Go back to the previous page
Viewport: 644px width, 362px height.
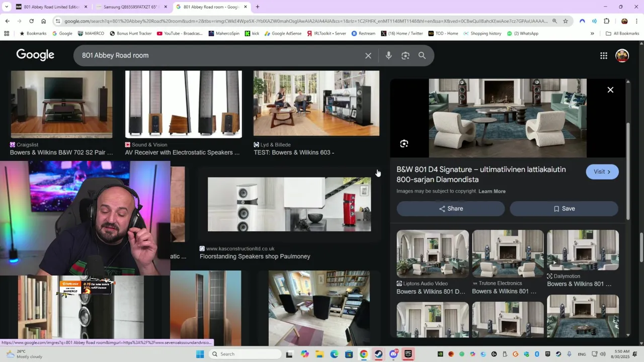pos(7,21)
